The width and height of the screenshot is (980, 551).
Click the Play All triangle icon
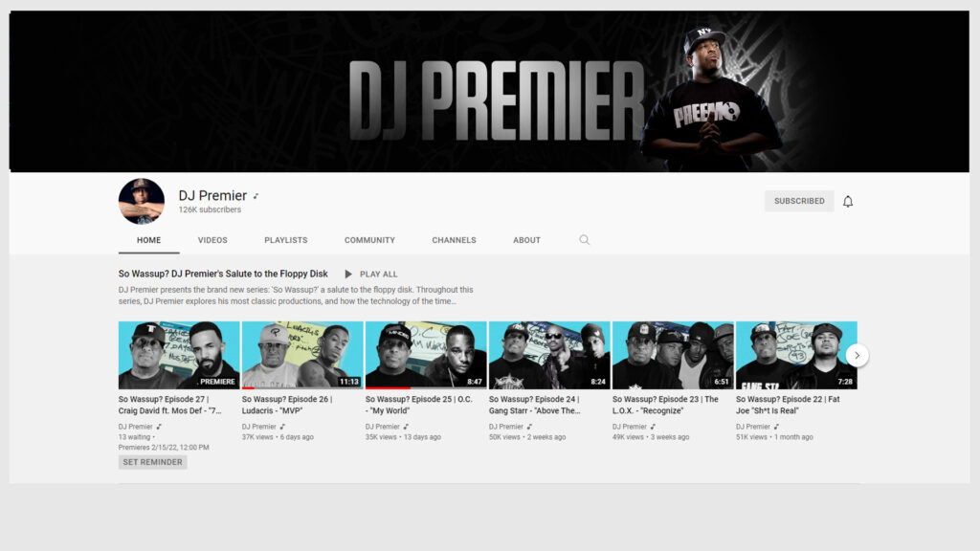[x=348, y=275]
